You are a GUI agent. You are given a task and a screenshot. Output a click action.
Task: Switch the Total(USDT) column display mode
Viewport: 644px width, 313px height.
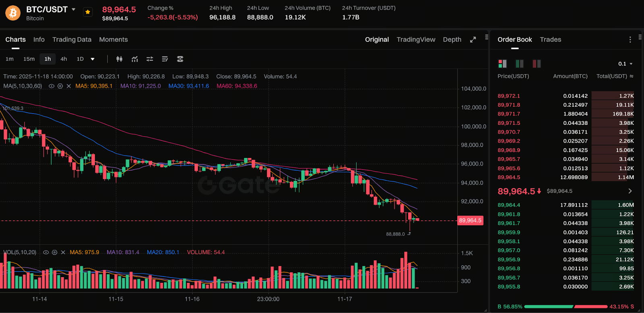632,76
